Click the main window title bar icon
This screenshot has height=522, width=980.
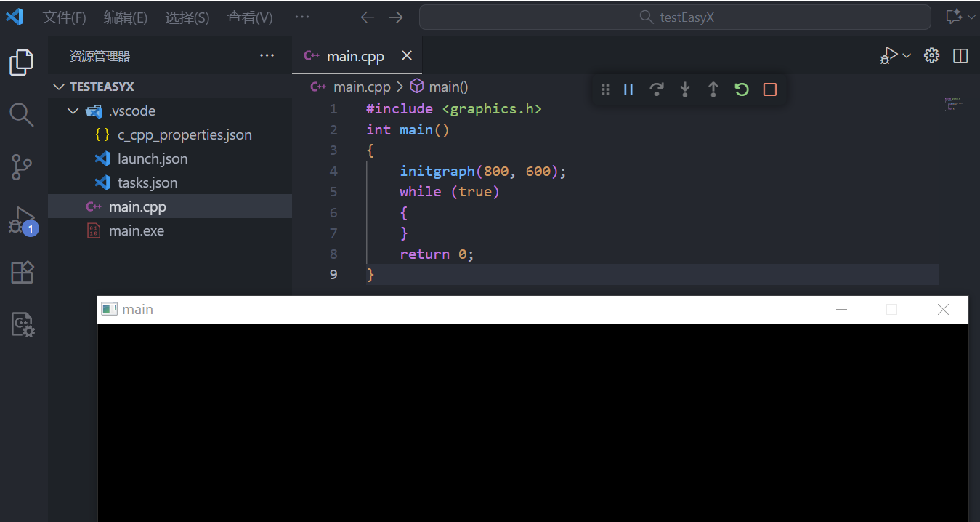pos(109,309)
